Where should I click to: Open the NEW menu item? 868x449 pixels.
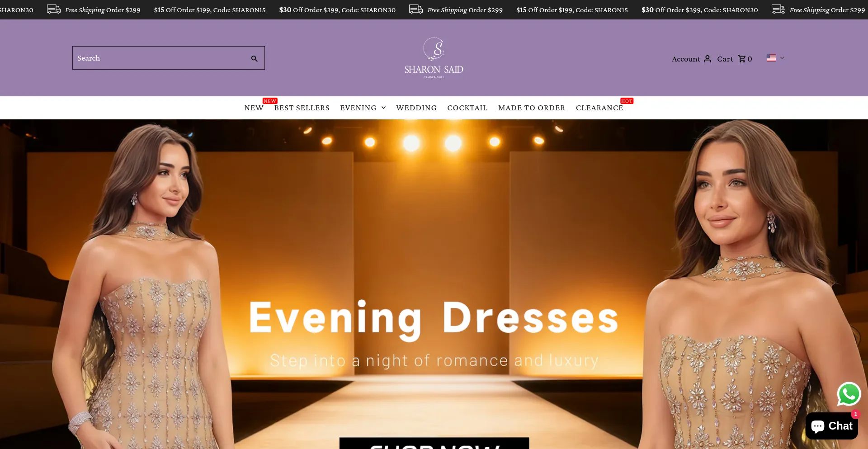[x=254, y=108]
